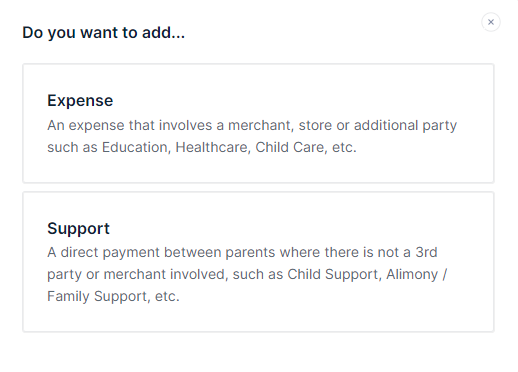Choose the direct payment between parents description

pos(247,274)
